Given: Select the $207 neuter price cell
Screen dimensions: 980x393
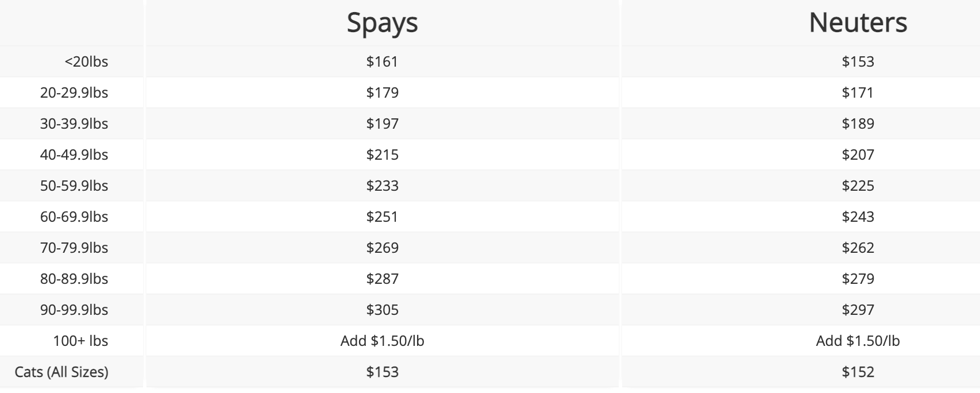Looking at the screenshot, I should [858, 155].
